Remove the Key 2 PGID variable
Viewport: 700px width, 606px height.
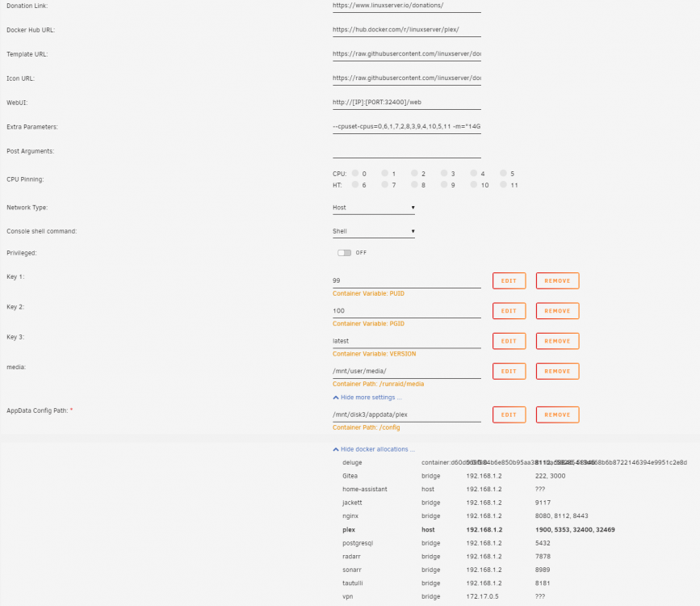click(557, 310)
